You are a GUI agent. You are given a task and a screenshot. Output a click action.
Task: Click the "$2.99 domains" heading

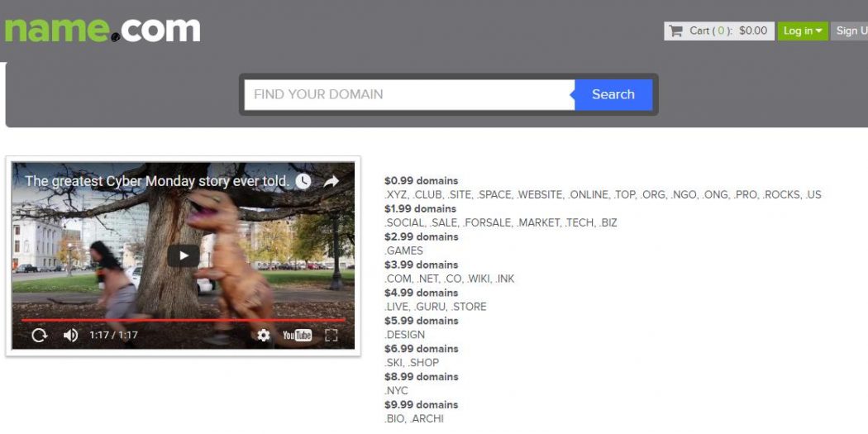(x=422, y=237)
